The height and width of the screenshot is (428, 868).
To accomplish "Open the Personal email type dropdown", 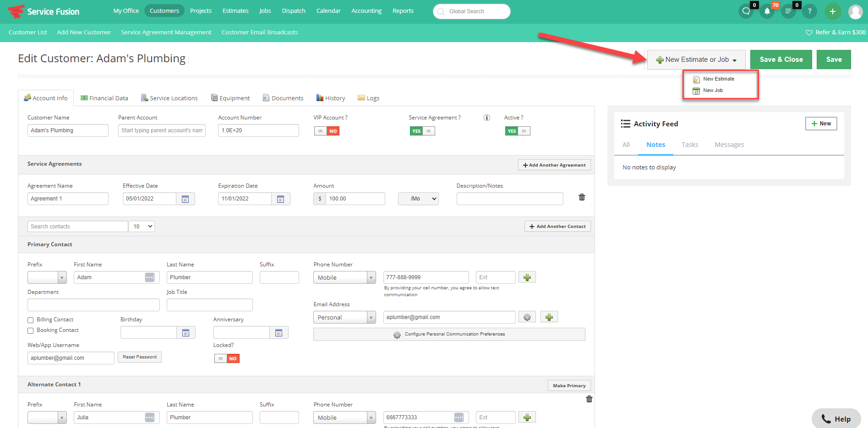I will pos(344,317).
